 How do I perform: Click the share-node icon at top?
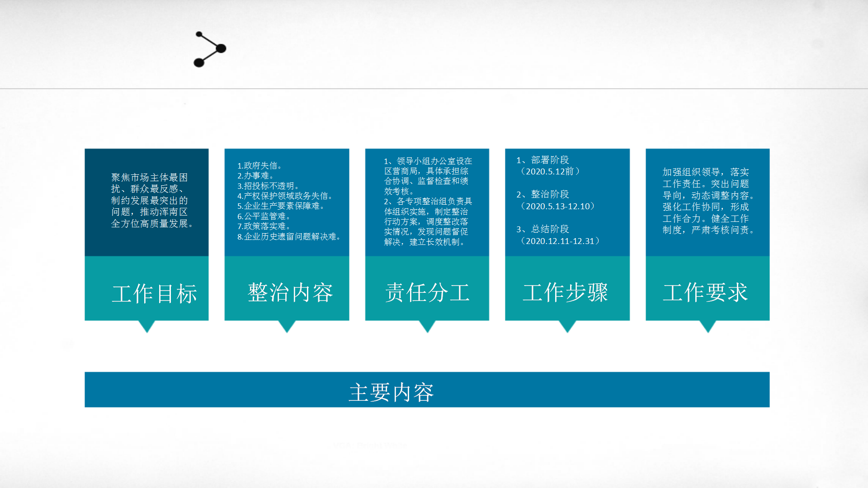(210, 49)
